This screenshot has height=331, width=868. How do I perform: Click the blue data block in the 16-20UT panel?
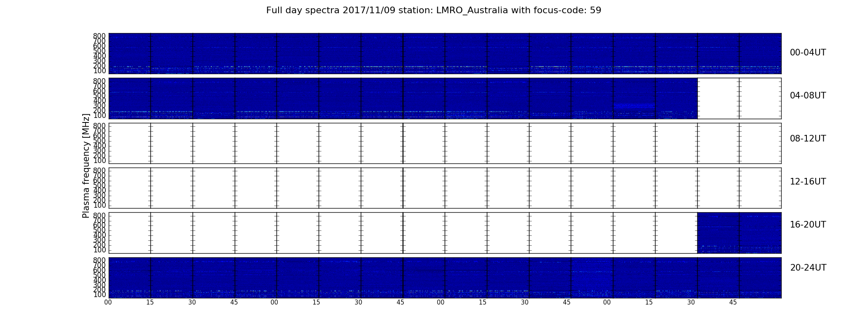click(x=739, y=233)
